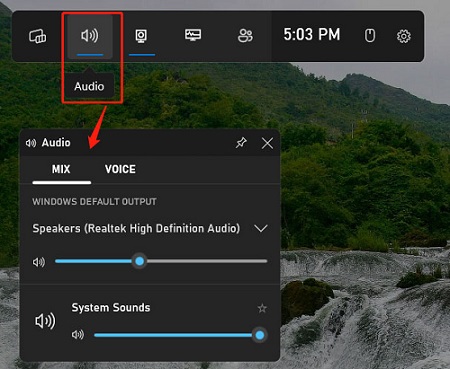Close the Audio widget panel

coord(267,143)
